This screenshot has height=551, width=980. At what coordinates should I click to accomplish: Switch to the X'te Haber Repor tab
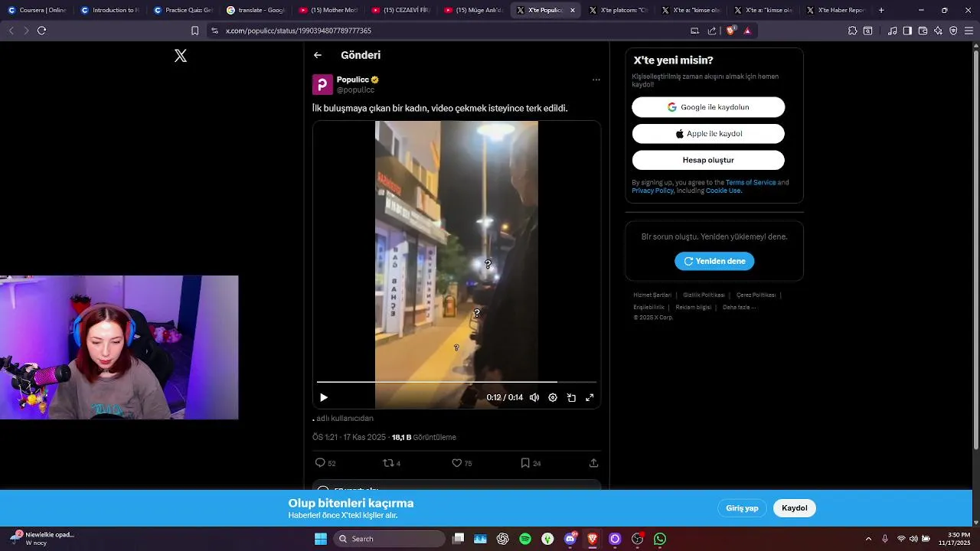836,10
